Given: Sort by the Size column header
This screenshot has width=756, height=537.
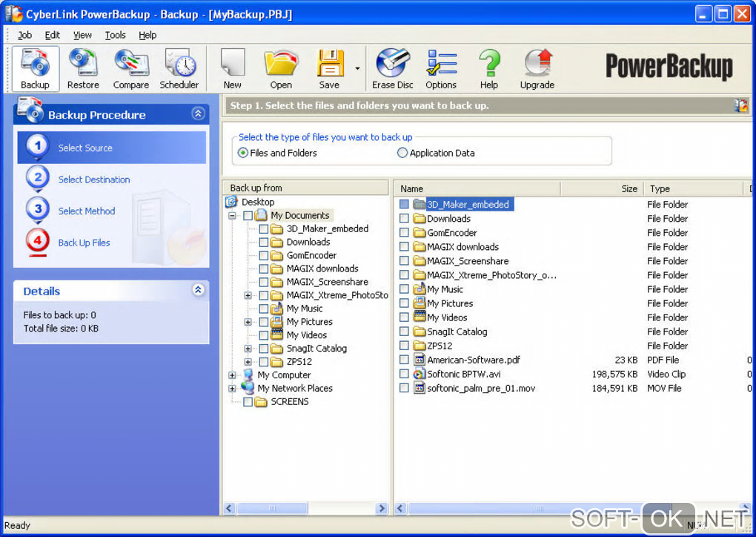Looking at the screenshot, I should [602, 188].
